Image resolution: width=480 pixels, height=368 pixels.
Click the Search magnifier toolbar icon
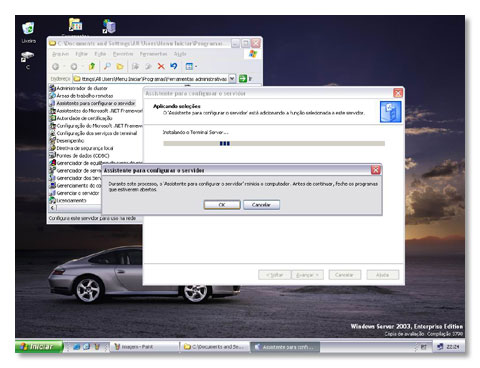(x=107, y=66)
